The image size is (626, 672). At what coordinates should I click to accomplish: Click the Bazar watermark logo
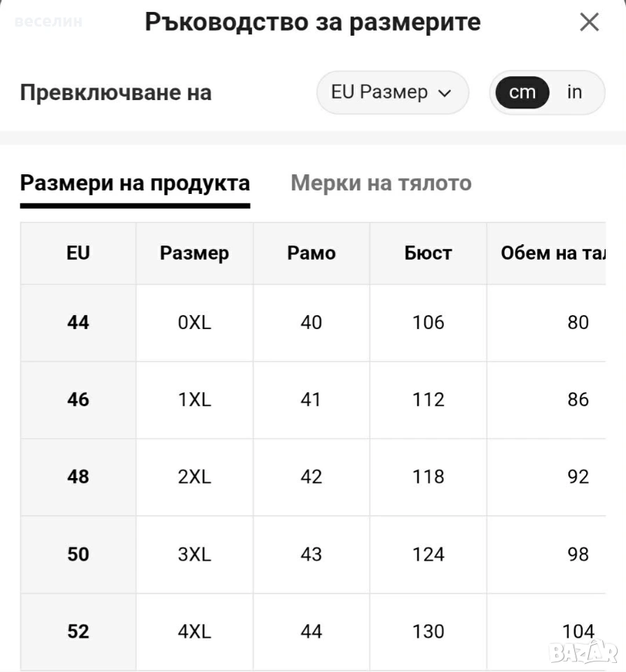coord(583,652)
